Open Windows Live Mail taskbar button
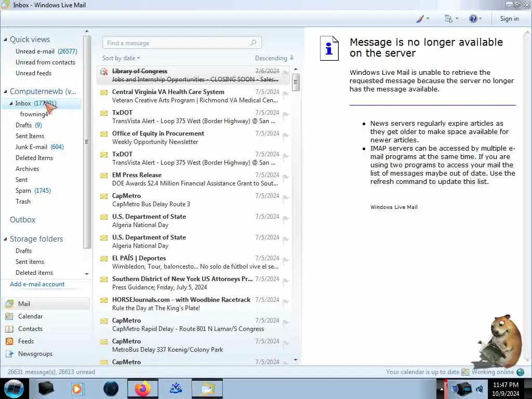 point(207,389)
